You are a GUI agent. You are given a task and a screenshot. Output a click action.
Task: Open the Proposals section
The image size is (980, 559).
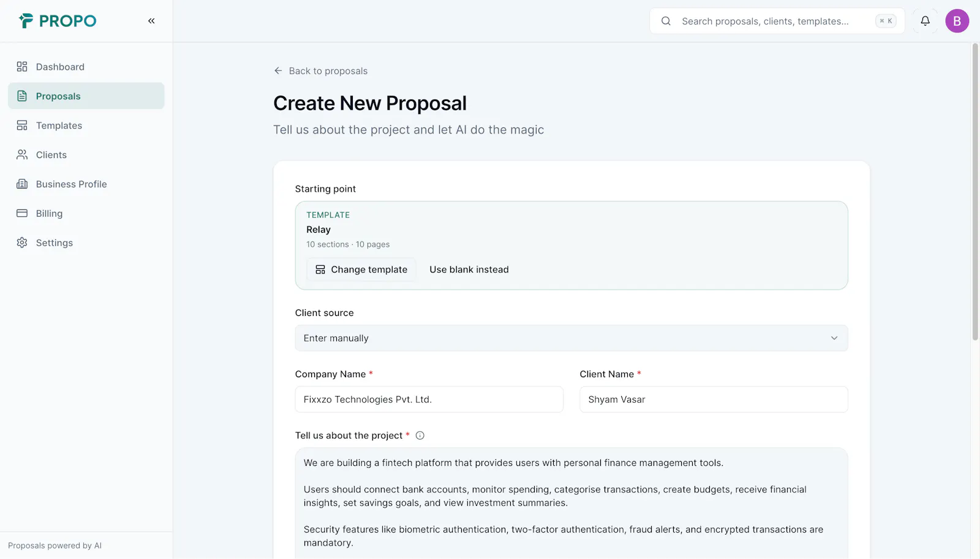(x=86, y=96)
